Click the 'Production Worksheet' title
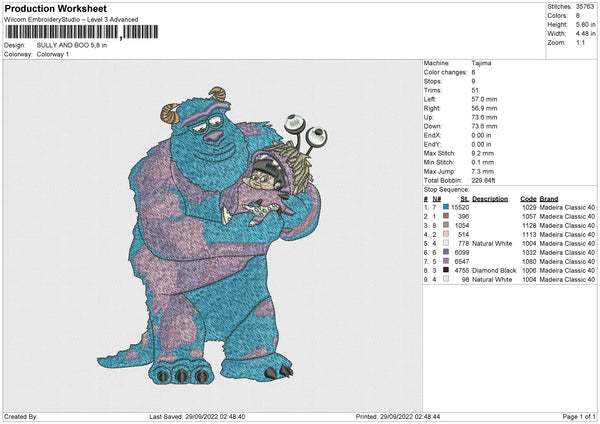 [x=56, y=9]
